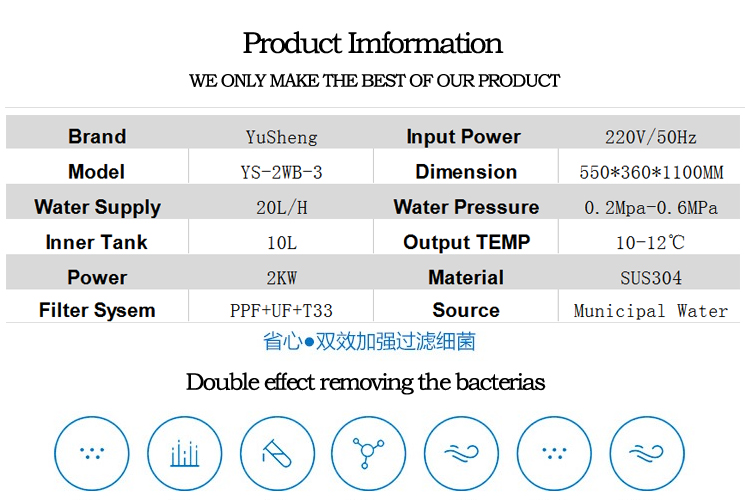This screenshot has height=500, width=745.
Task: Click the dots icon between the wind icons
Action: pos(554,453)
